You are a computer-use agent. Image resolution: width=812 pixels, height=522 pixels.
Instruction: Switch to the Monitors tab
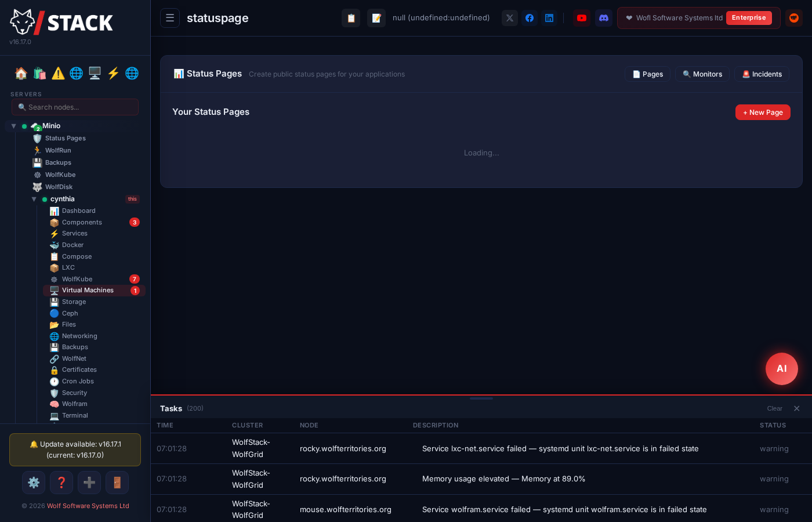tap(702, 74)
